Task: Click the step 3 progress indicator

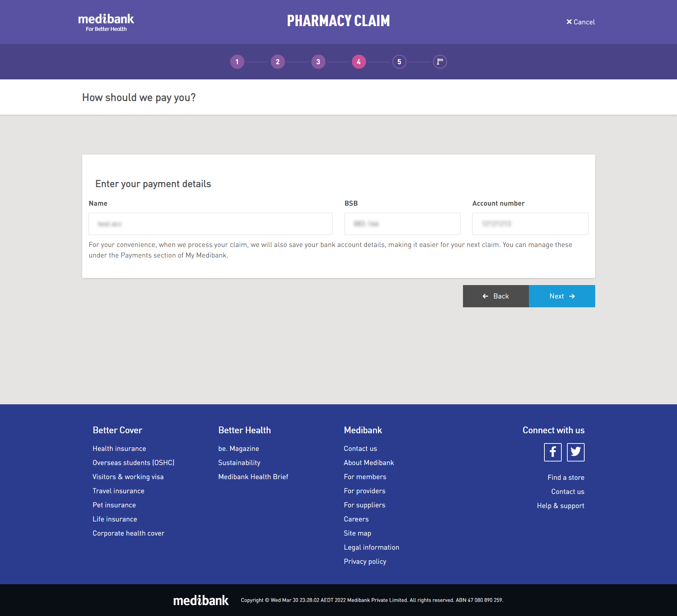Action: pos(318,61)
